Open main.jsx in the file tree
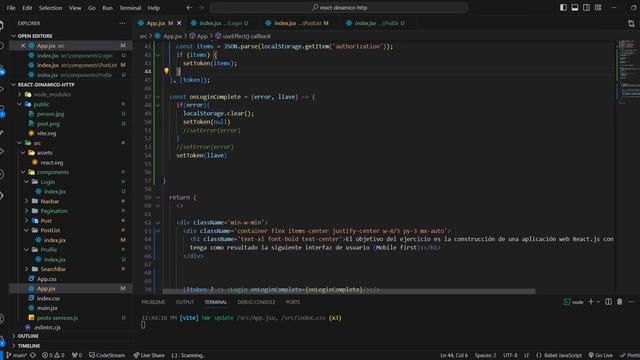Image resolution: width=640 pixels, height=360 pixels. tap(47, 308)
